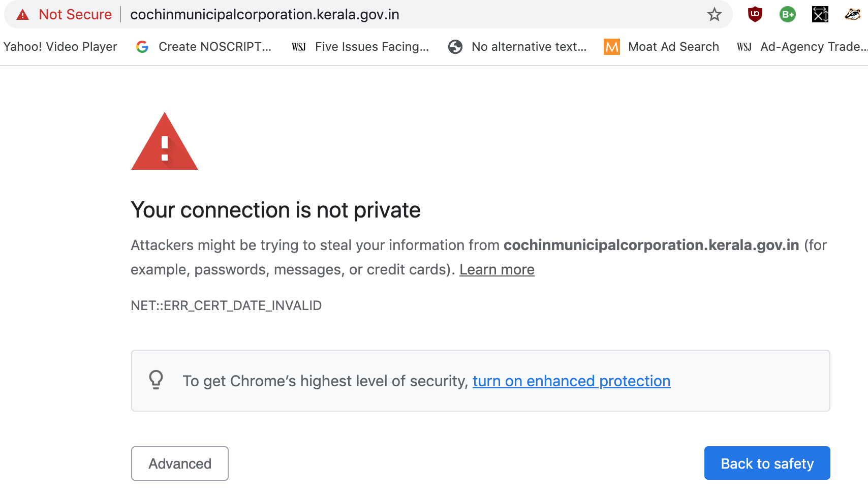Click the lightbulb icon in security tip box
Image resolution: width=868 pixels, height=493 pixels.
coord(156,380)
